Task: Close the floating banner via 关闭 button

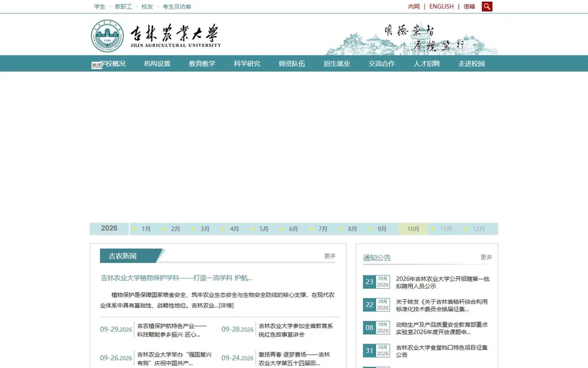Action: pyautogui.click(x=97, y=66)
